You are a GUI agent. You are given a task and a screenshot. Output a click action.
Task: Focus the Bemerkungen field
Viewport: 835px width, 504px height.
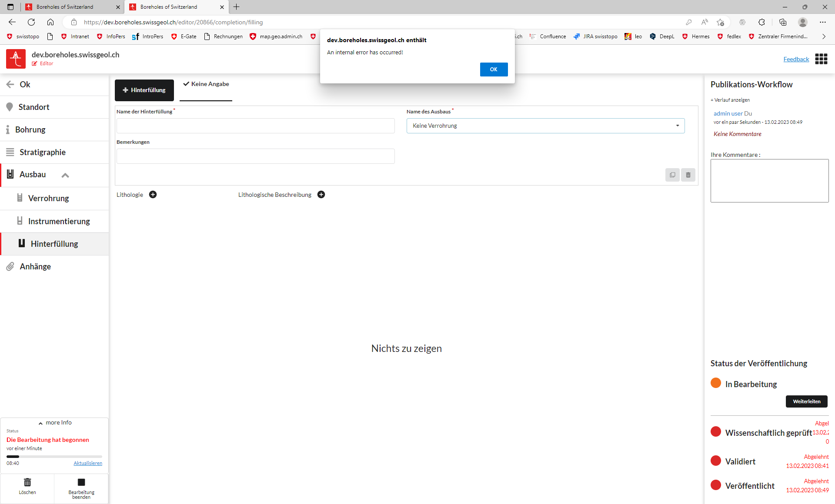(256, 156)
